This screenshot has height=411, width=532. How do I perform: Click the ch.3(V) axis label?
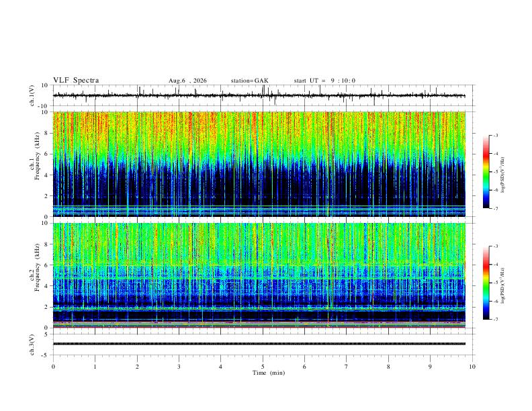tap(32, 345)
